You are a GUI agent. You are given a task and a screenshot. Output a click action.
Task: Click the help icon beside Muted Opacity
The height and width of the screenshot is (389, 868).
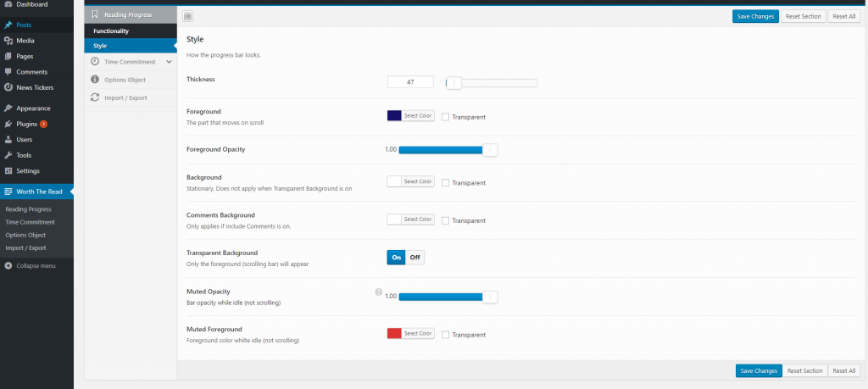pyautogui.click(x=379, y=292)
